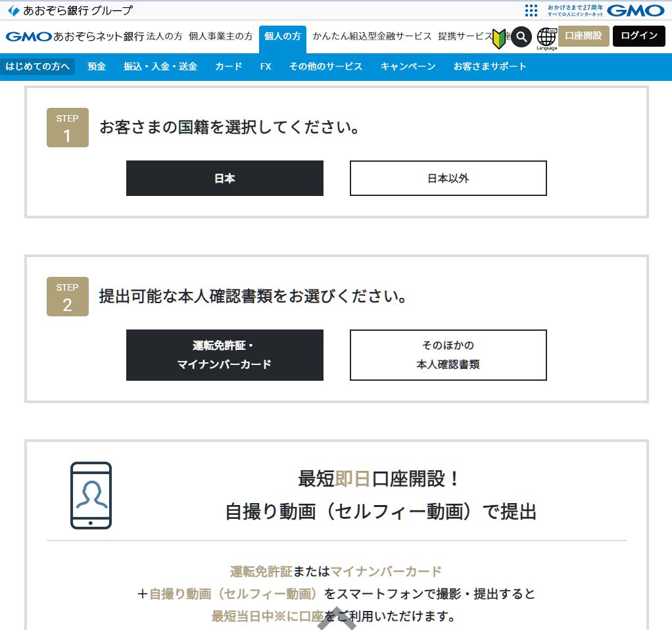Choose そのほかの本人確認書類 as your document
Screen dimensions: 672x630
[448, 355]
